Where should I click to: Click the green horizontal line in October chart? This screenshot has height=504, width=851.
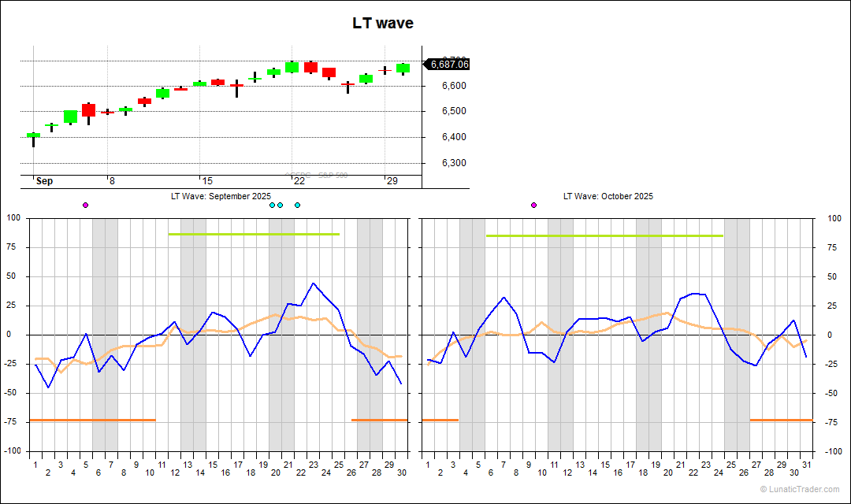coord(604,235)
